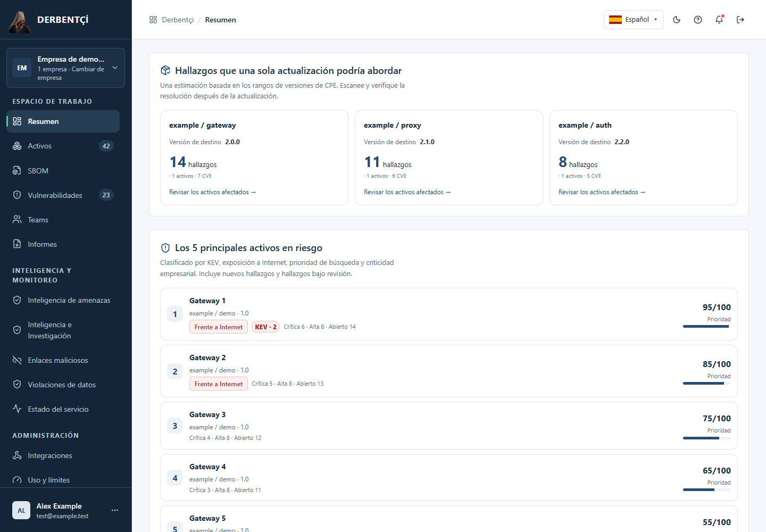
Task: Click the KEV · 2 badge on Gateway 1
Action: click(265, 327)
